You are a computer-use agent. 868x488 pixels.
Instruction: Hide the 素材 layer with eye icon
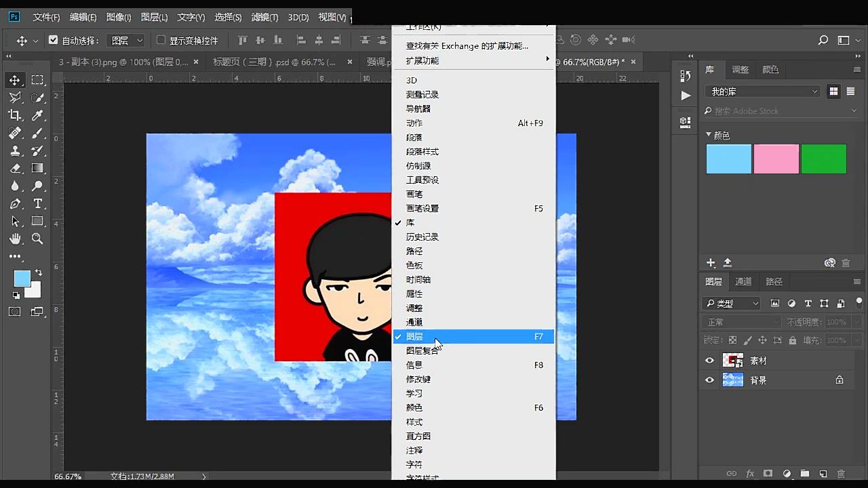(709, 361)
